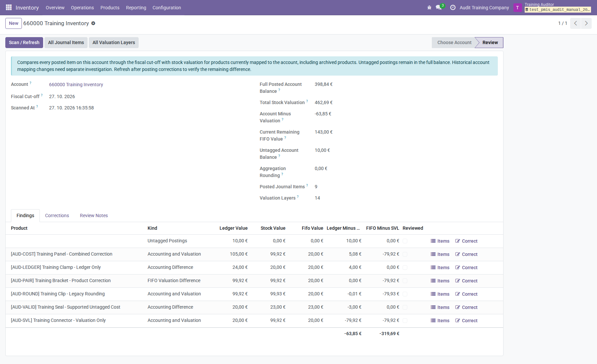Viewport: 597px width, 364px height.
Task: Switch to the Review Notes tab
Action: [x=94, y=215]
